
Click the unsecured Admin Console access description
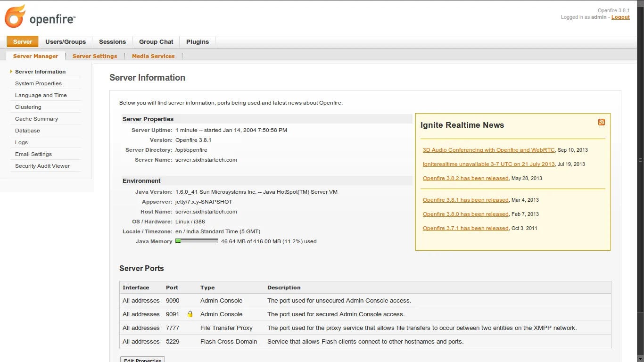point(339,300)
